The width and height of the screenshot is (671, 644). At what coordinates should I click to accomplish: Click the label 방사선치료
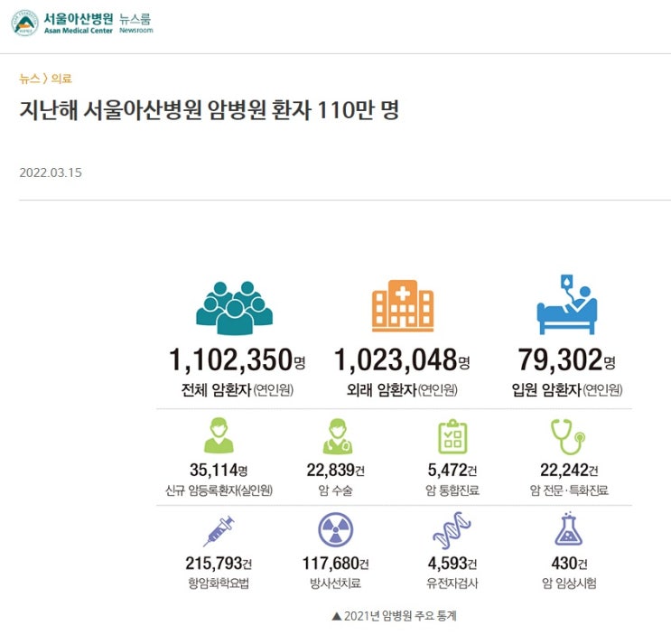(x=336, y=583)
